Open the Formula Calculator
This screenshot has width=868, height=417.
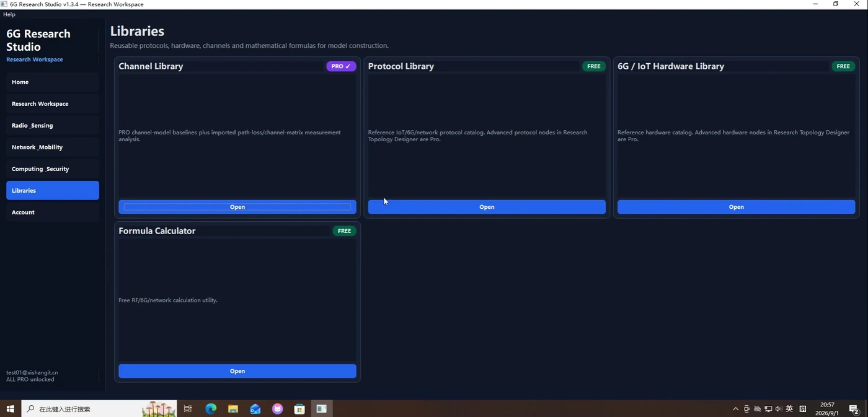[237, 371]
